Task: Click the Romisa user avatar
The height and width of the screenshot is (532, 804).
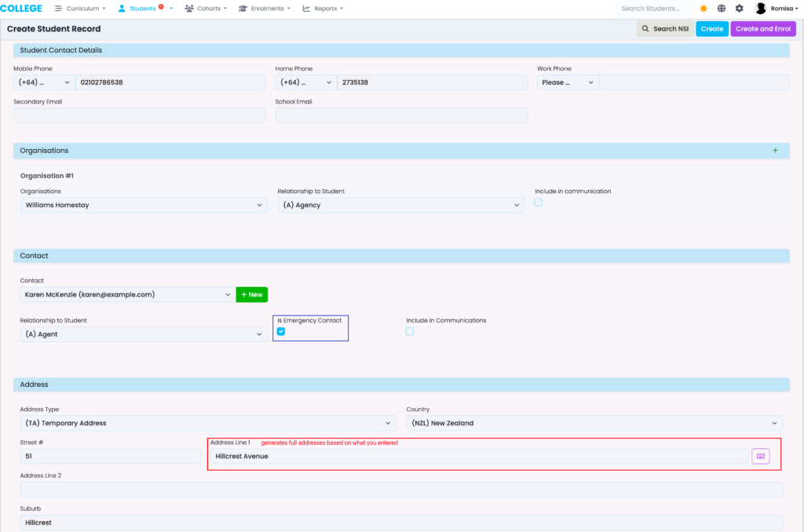Action: tap(760, 9)
